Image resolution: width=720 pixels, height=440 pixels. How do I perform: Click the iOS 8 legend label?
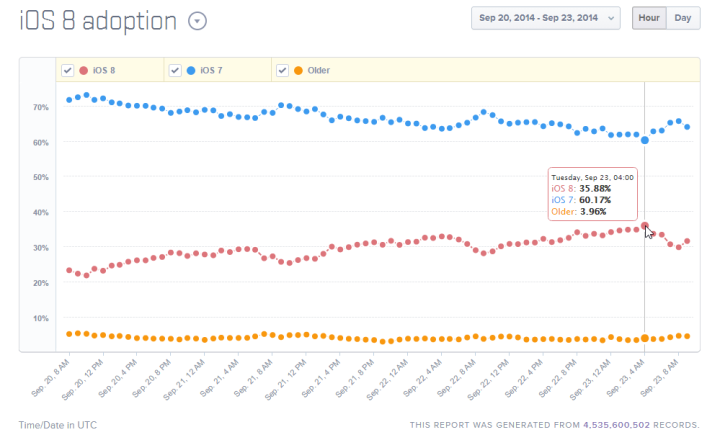click(x=104, y=71)
